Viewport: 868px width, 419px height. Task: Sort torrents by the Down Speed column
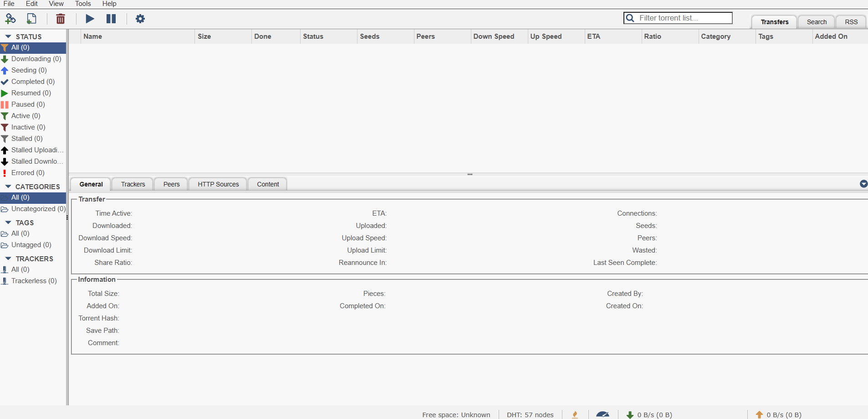point(494,36)
